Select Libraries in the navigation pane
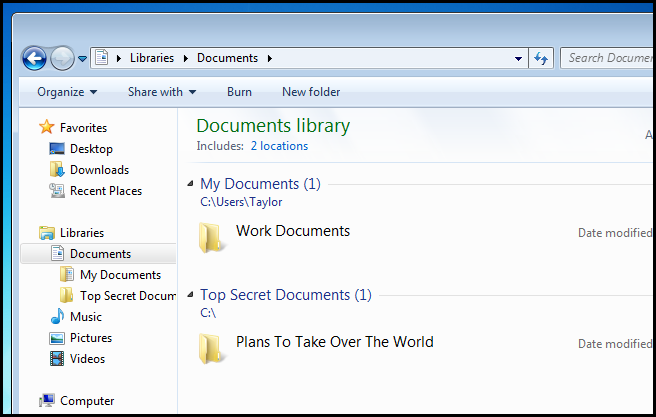 click(x=82, y=233)
